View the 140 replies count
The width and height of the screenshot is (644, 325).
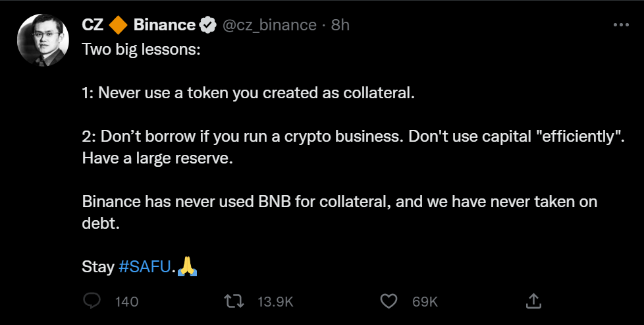pos(126,302)
